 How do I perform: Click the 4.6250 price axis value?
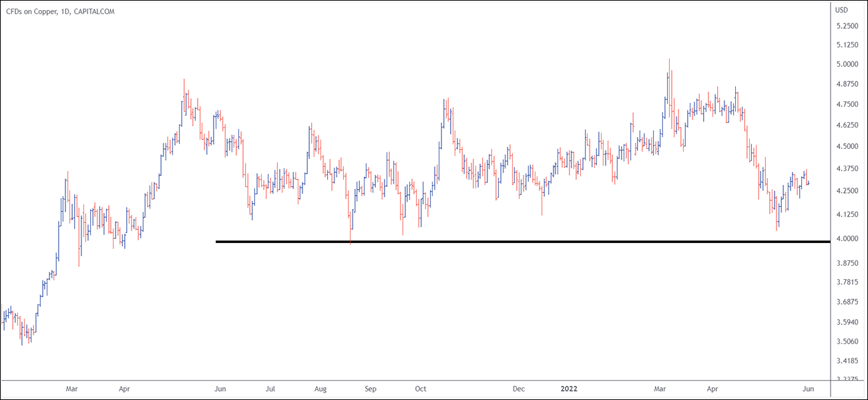pyautogui.click(x=847, y=126)
